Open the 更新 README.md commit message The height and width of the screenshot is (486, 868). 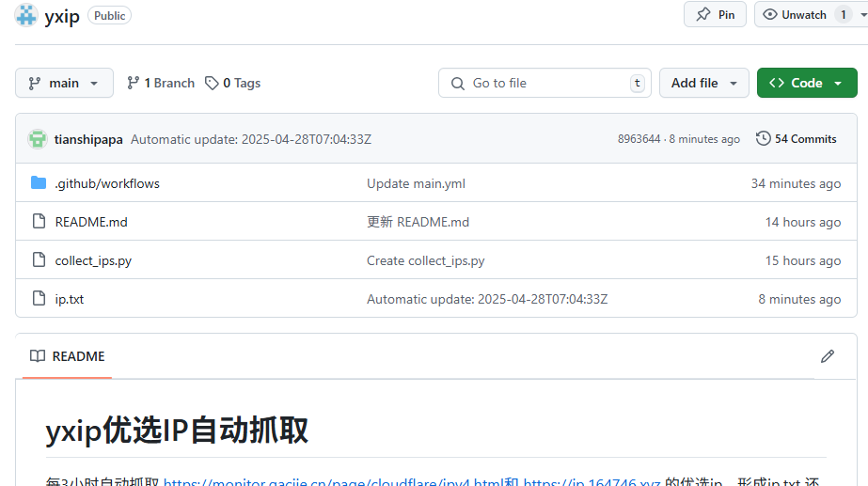pyautogui.click(x=418, y=222)
